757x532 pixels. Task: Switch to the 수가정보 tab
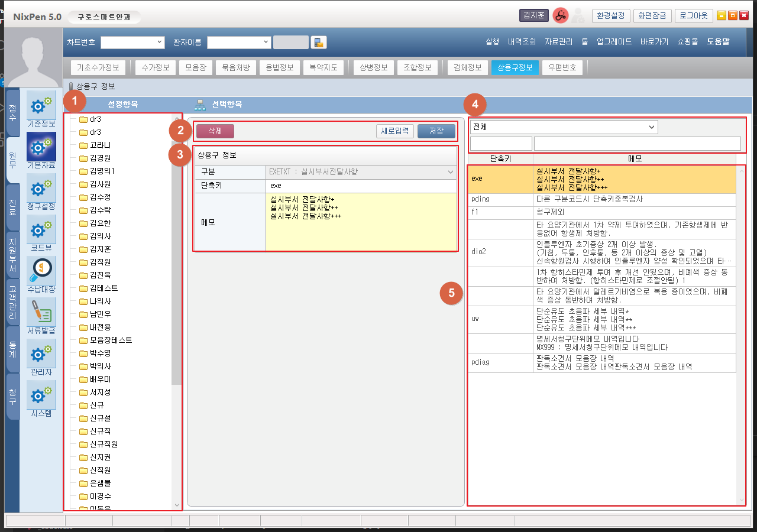[155, 67]
